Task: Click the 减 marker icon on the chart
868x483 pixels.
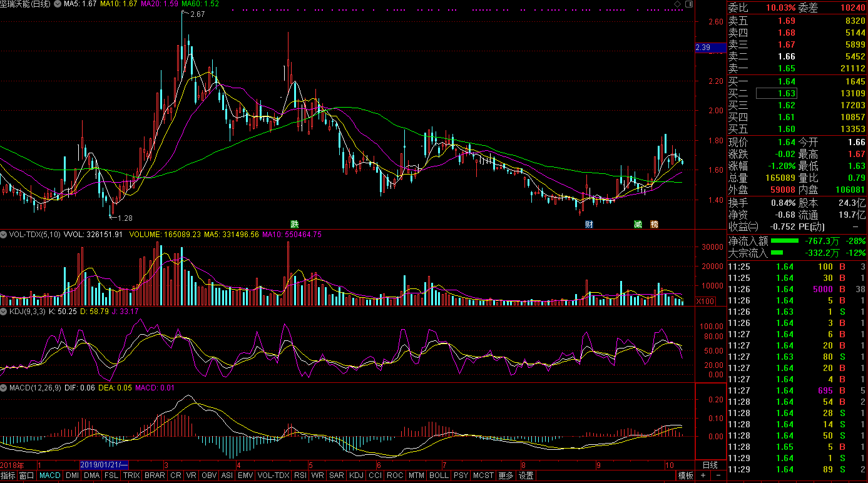Action: (x=638, y=224)
